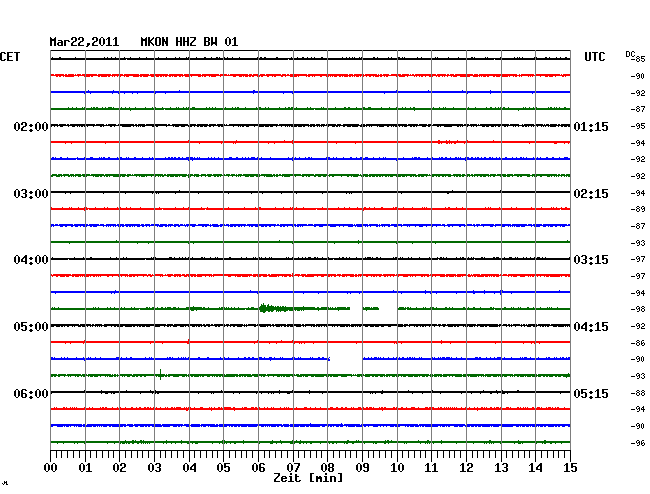Select minute 09 on the time axis
This screenshot has width=650, height=494.
(362, 468)
